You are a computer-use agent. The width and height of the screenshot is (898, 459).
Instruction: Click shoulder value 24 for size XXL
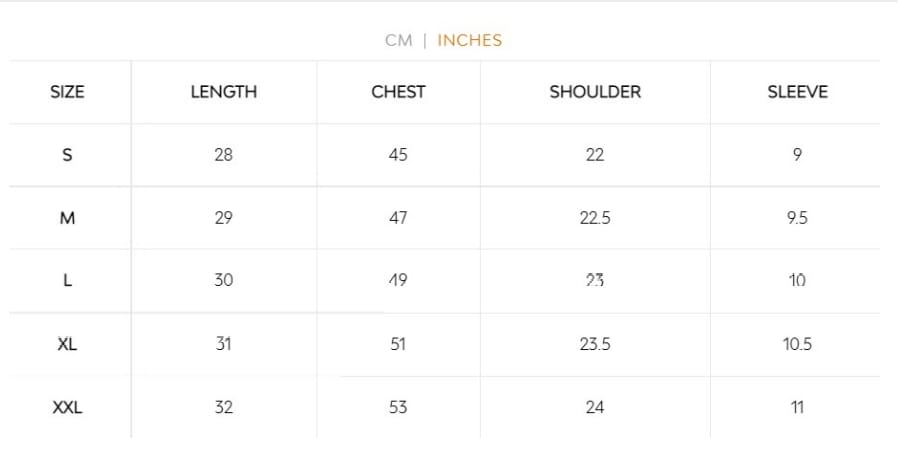[x=595, y=407]
